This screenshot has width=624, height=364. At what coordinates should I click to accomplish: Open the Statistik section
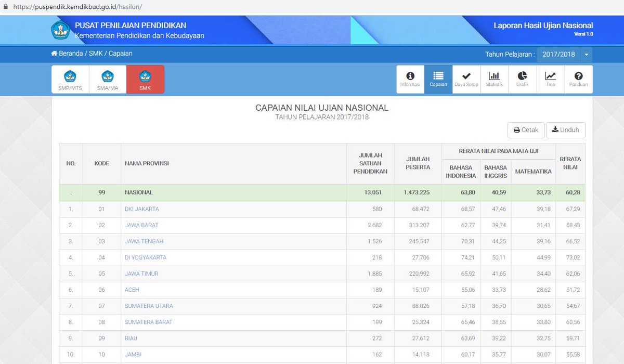point(495,79)
